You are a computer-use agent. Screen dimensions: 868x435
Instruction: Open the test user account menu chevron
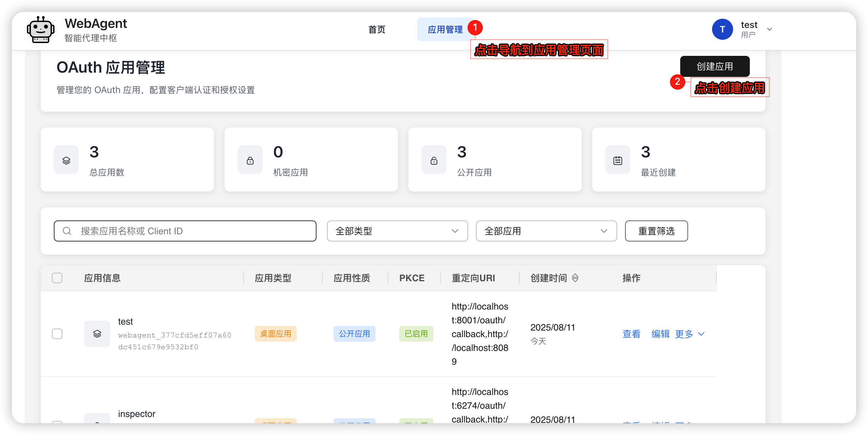pyautogui.click(x=769, y=29)
